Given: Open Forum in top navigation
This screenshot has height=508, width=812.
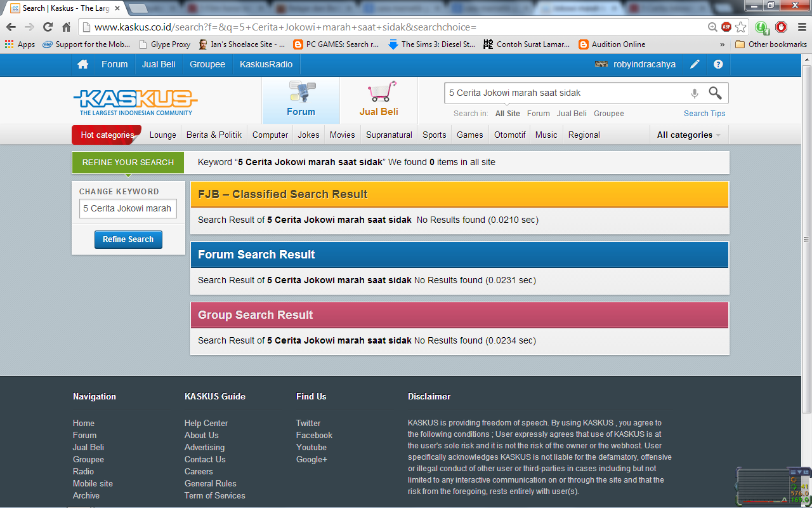Looking at the screenshot, I should pyautogui.click(x=115, y=64).
